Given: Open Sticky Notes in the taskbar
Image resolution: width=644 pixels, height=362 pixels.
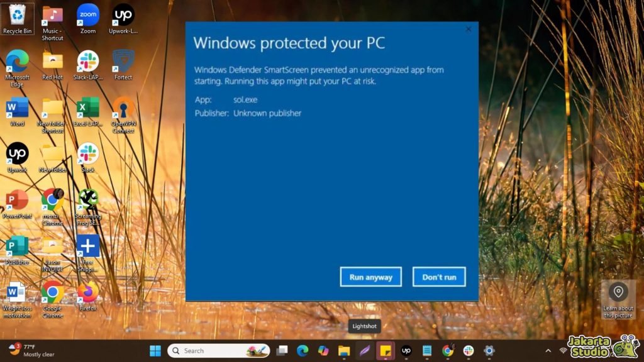Looking at the screenshot, I should pos(385,351).
